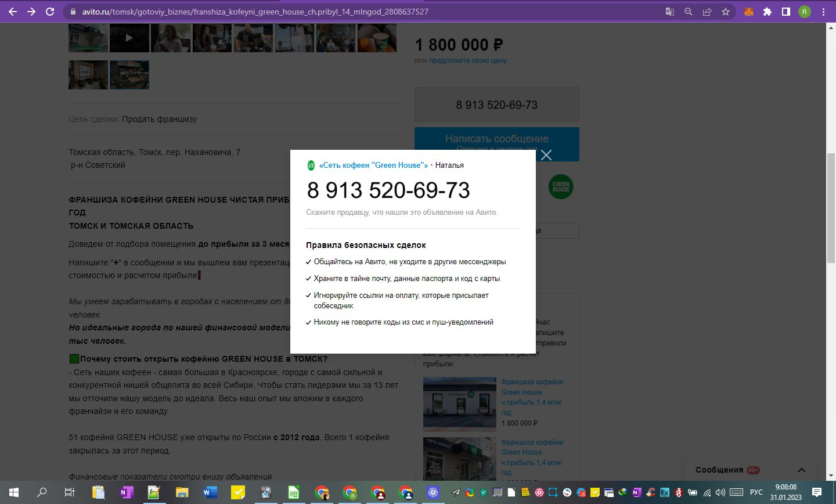Open second similar listing Франшиза кофейни link

coord(532,458)
